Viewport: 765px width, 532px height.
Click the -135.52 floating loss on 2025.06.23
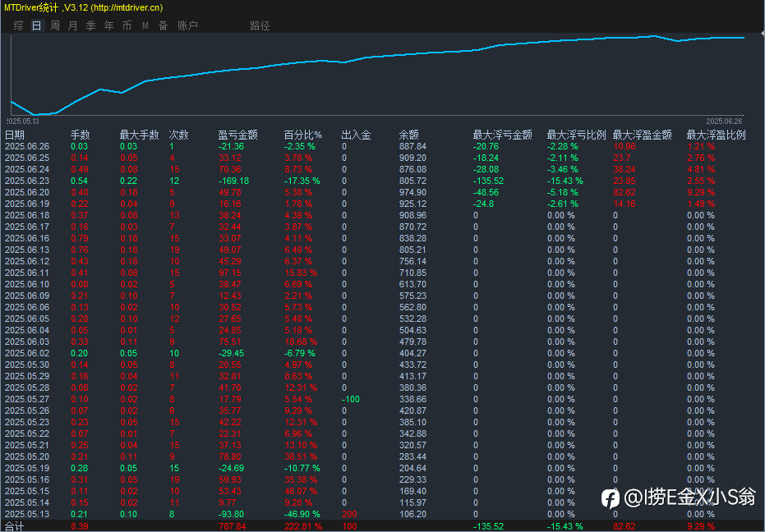[488, 181]
